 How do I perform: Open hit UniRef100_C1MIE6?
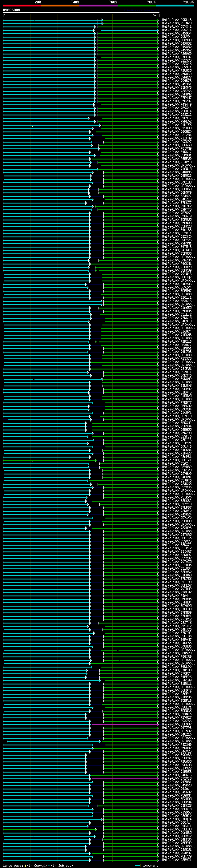177,125
